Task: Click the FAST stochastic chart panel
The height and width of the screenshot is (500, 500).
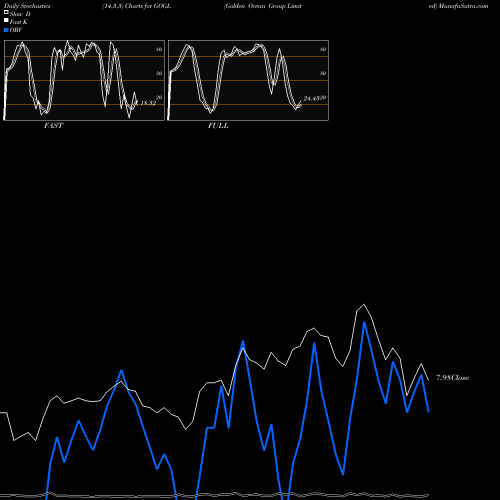Action: tap(84, 80)
